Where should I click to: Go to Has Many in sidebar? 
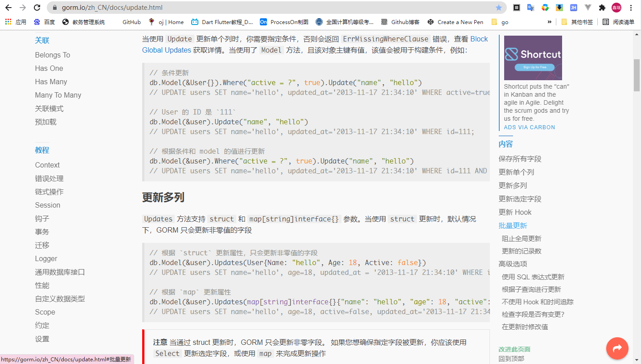click(51, 82)
